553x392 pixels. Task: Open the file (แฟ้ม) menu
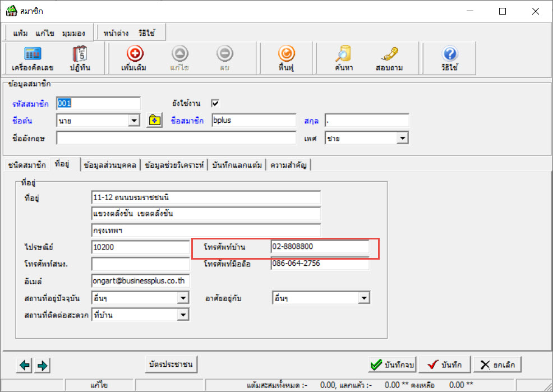coord(20,33)
